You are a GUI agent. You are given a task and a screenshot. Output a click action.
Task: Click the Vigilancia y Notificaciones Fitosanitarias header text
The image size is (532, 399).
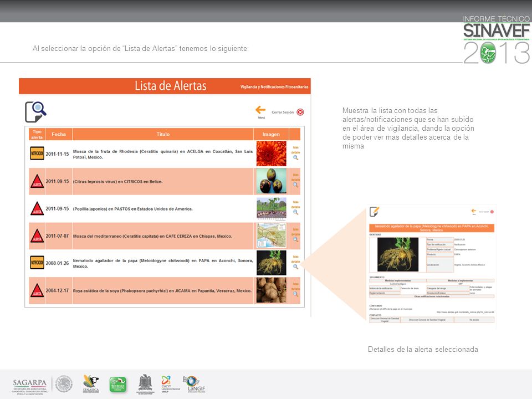coord(274,87)
